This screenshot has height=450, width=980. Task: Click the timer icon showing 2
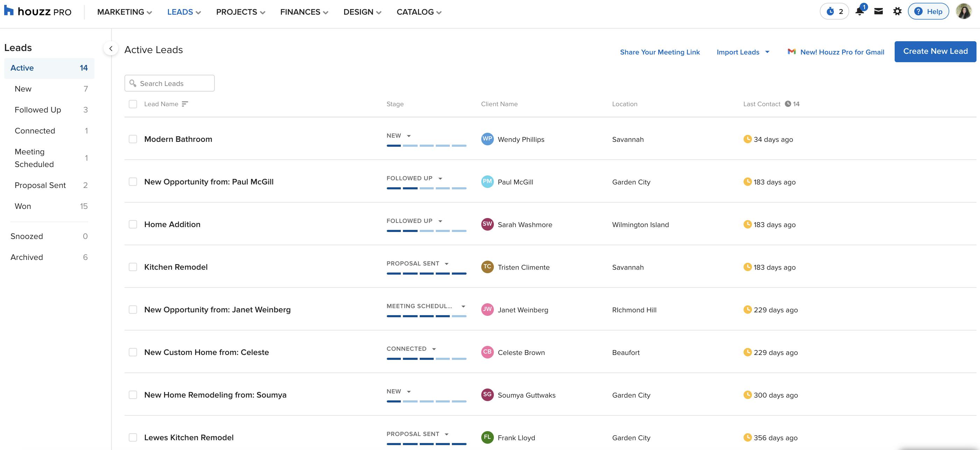[834, 11]
